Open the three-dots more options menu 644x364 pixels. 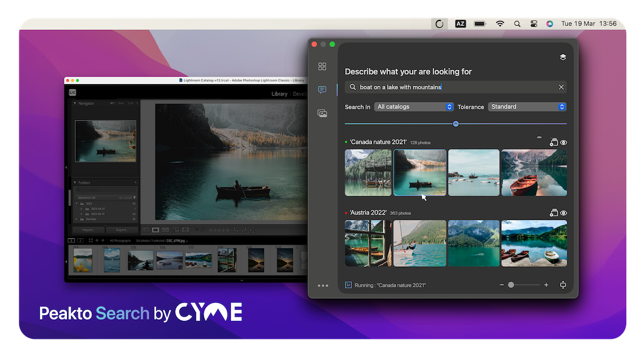point(323,286)
